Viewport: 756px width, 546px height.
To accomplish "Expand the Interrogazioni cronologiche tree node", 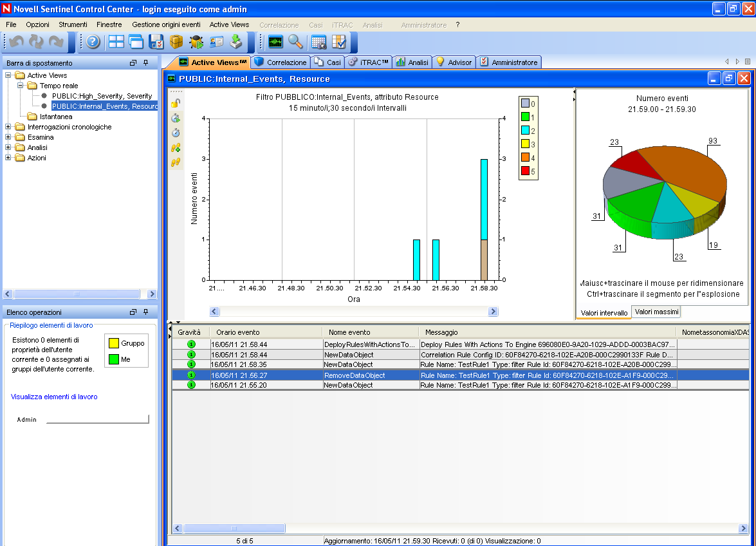I will (8, 127).
